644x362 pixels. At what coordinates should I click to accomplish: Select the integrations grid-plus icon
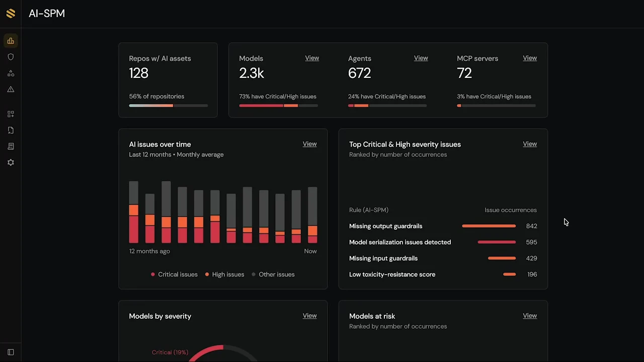point(11,114)
